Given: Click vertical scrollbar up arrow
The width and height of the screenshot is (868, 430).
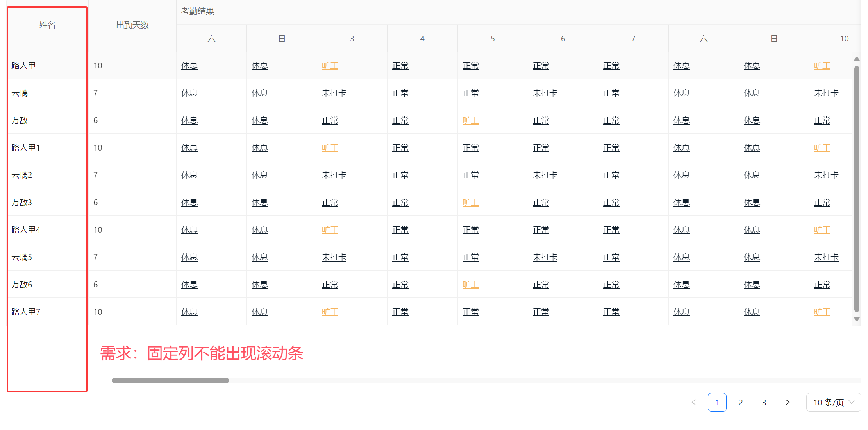Looking at the screenshot, I should 857,59.
